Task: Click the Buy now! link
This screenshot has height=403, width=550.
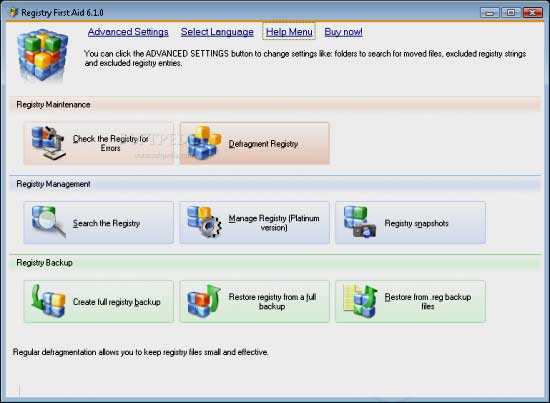Action: (x=343, y=32)
